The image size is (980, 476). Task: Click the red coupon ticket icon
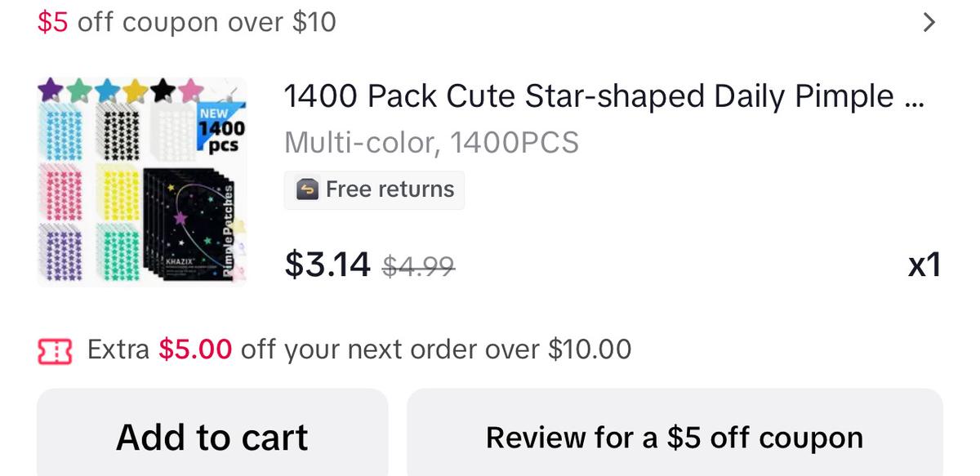55,350
